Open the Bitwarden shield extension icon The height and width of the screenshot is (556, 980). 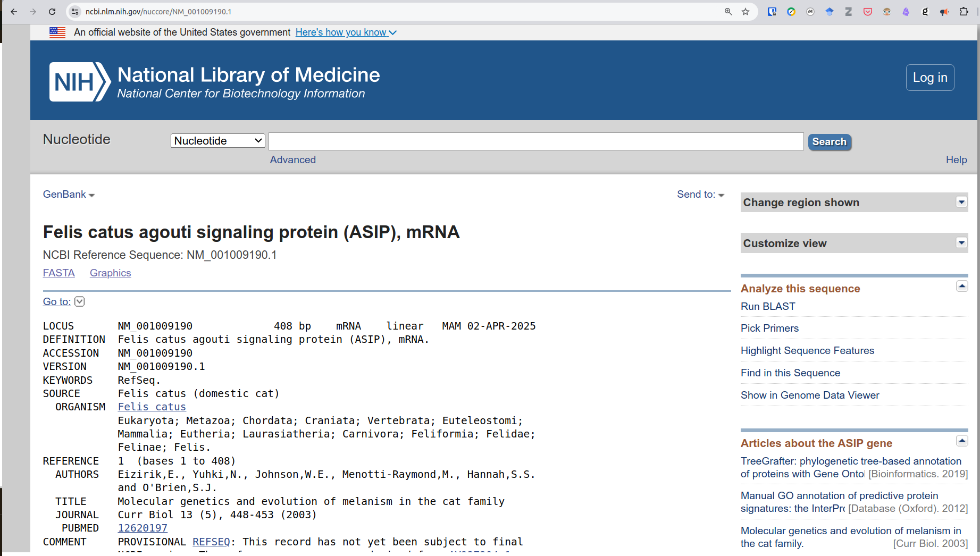click(x=772, y=12)
